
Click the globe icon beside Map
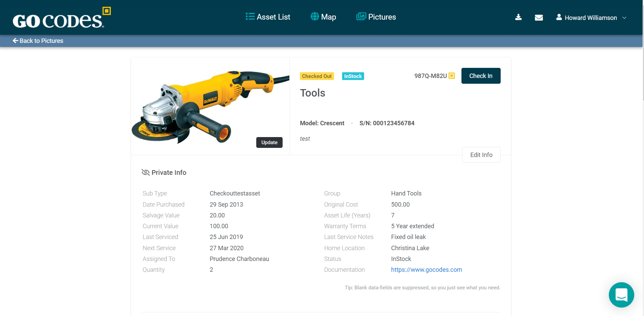pos(314,17)
